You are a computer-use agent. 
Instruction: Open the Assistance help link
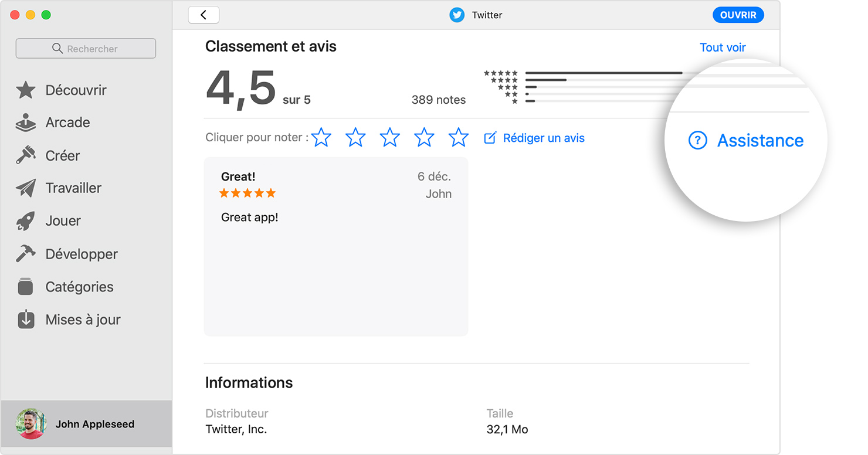[x=746, y=141]
